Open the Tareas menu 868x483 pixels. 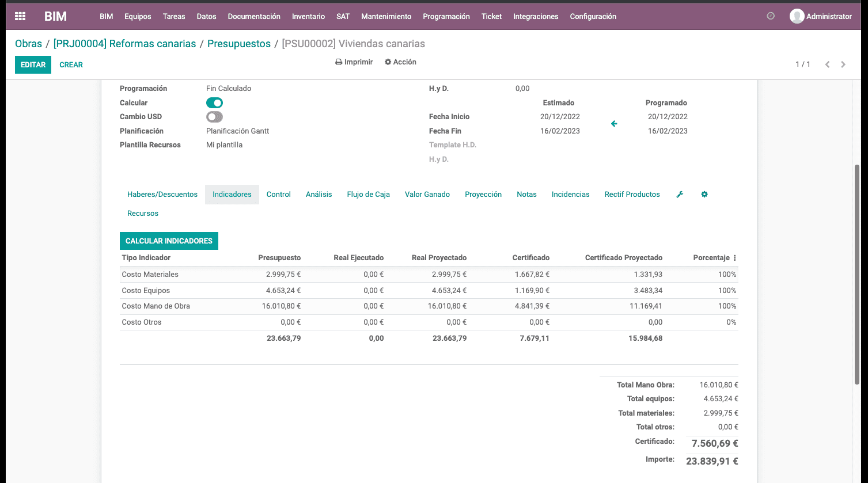pos(174,16)
